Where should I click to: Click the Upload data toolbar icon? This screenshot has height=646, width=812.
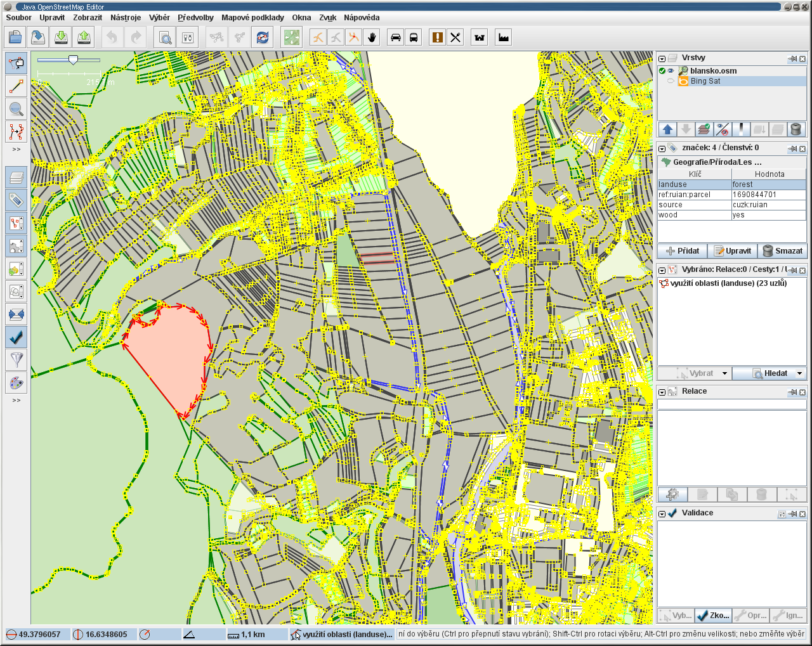84,37
